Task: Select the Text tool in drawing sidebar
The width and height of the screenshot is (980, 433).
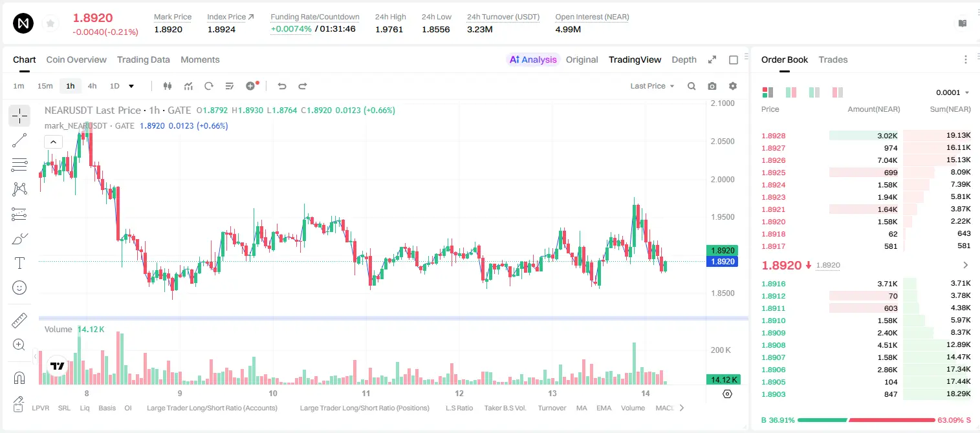Action: click(x=19, y=263)
